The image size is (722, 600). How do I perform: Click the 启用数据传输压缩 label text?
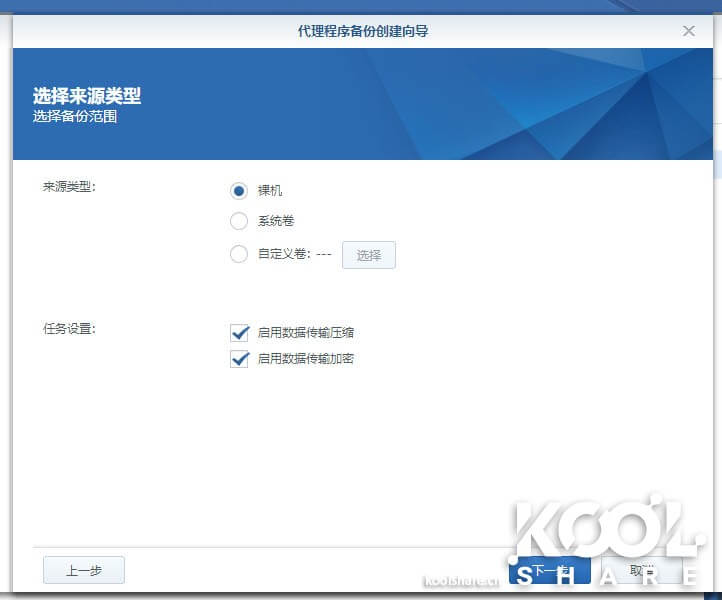click(306, 333)
